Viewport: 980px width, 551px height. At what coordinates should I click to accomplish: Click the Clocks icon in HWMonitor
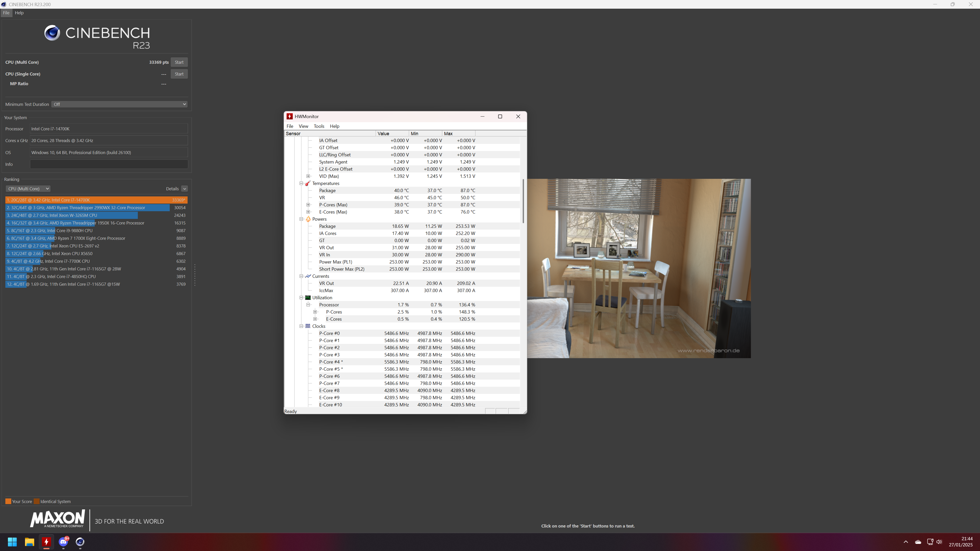click(308, 326)
